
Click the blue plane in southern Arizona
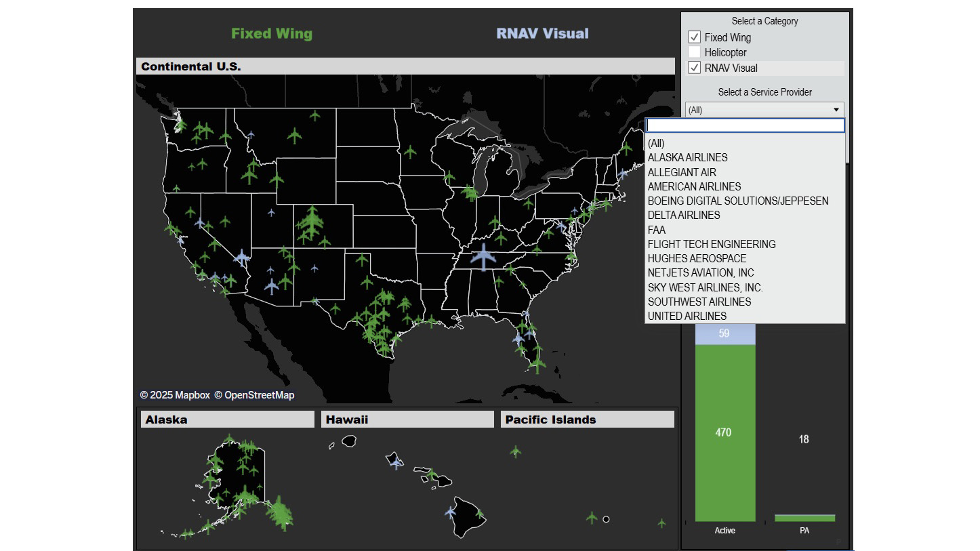(272, 286)
